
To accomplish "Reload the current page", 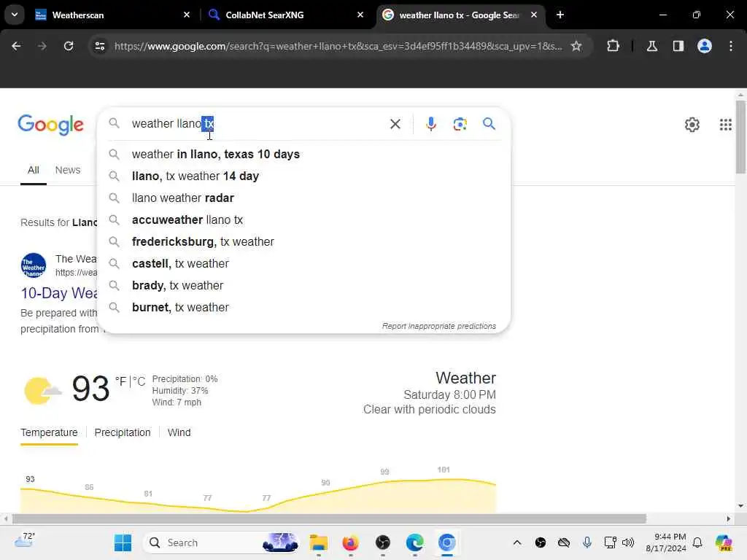I will (69, 46).
